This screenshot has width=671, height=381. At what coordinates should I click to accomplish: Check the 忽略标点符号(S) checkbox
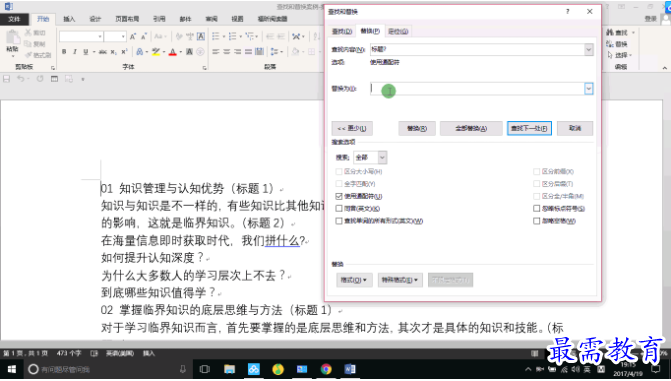tap(536, 209)
